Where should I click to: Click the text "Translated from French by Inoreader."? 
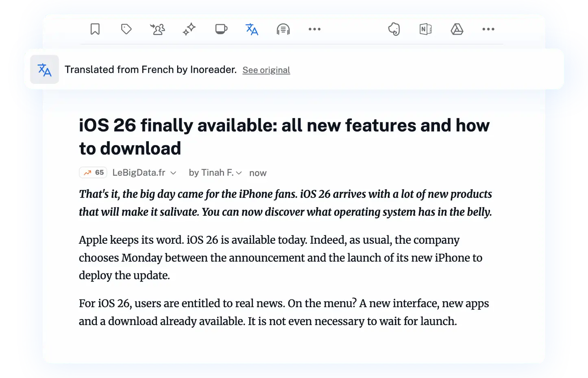[150, 70]
